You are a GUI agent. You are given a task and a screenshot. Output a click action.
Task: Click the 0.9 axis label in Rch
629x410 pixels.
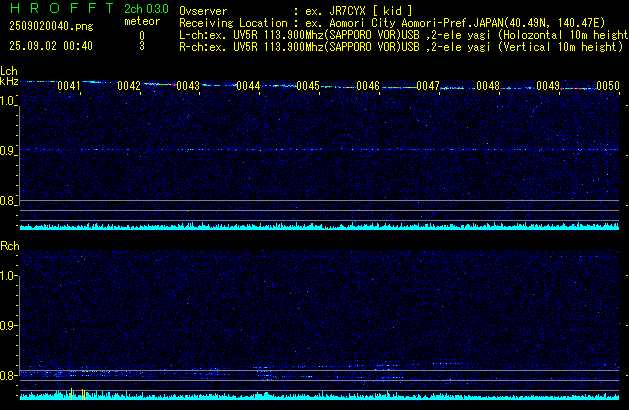7,325
